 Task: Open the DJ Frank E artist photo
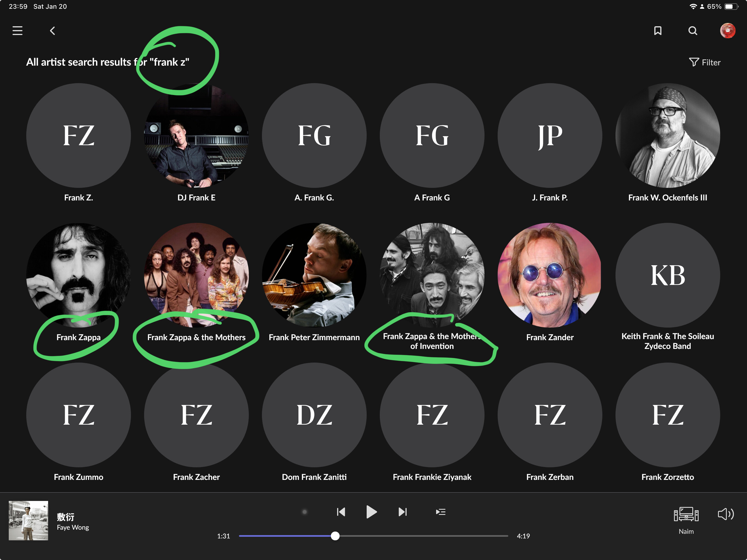click(x=197, y=135)
